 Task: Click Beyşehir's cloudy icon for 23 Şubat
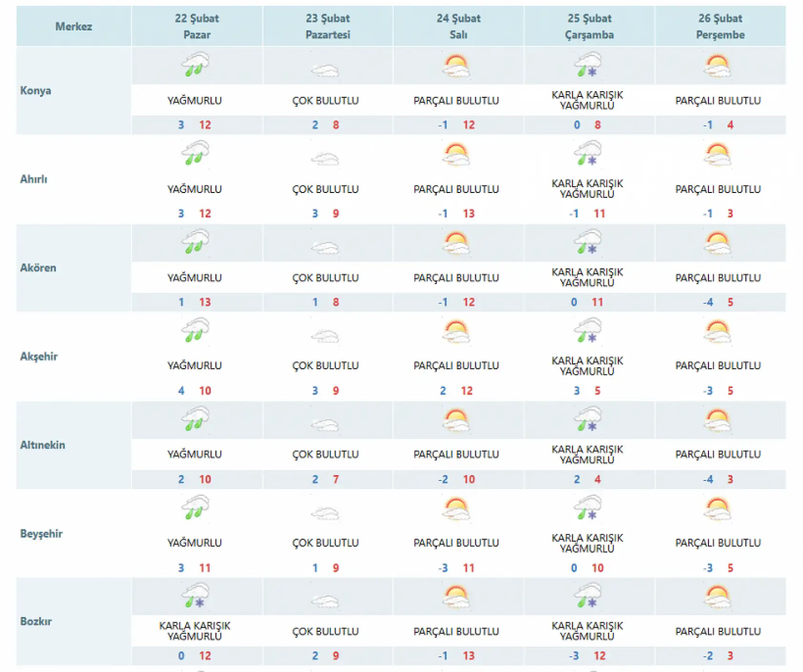pos(325,513)
